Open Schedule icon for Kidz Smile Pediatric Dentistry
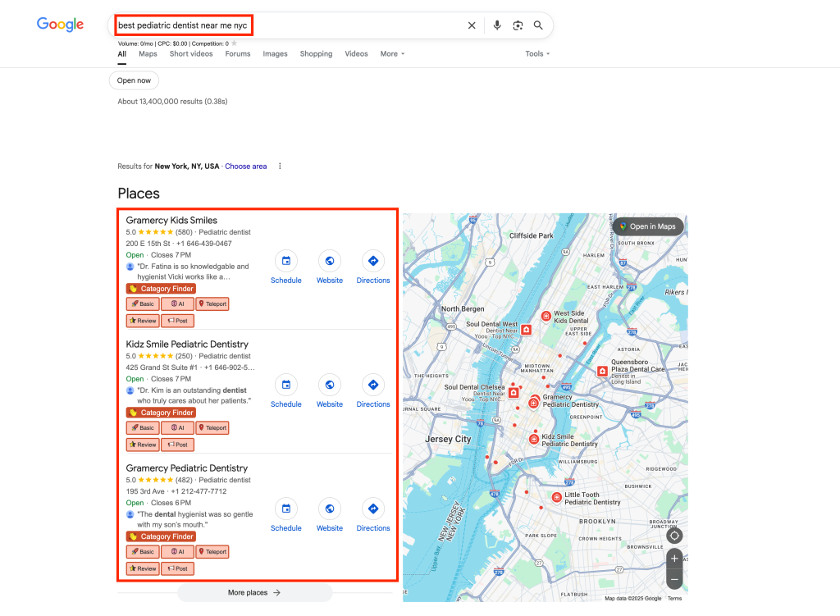This screenshot has width=840, height=616. click(286, 385)
